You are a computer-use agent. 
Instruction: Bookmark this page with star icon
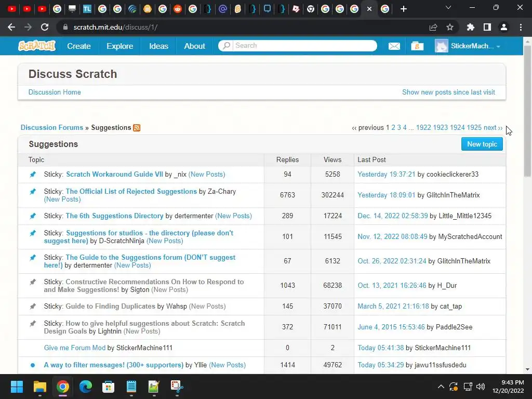click(449, 27)
